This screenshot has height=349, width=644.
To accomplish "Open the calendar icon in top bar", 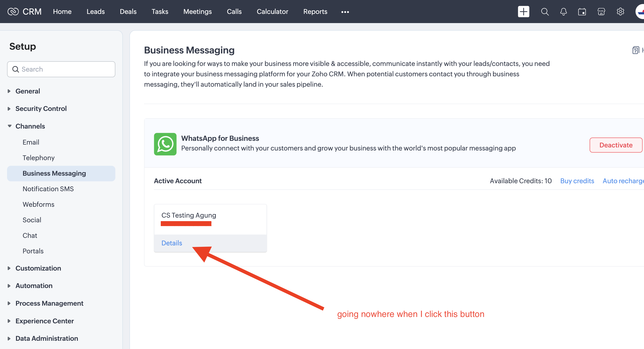I will 582,12.
